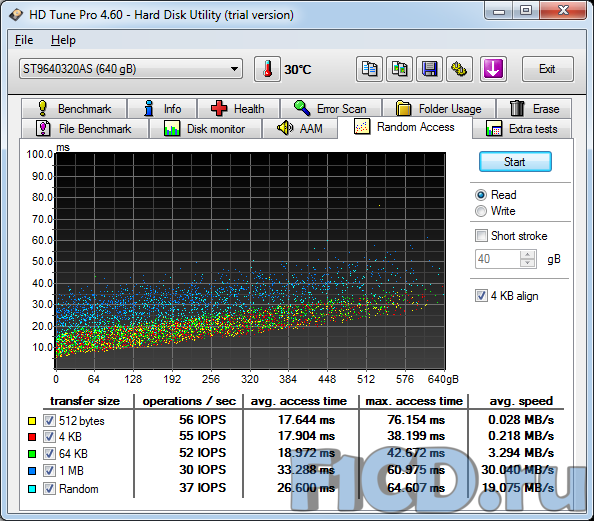This screenshot has height=521, width=594.
Task: Uncheck the 4 KB align checkbox
Action: point(481,296)
